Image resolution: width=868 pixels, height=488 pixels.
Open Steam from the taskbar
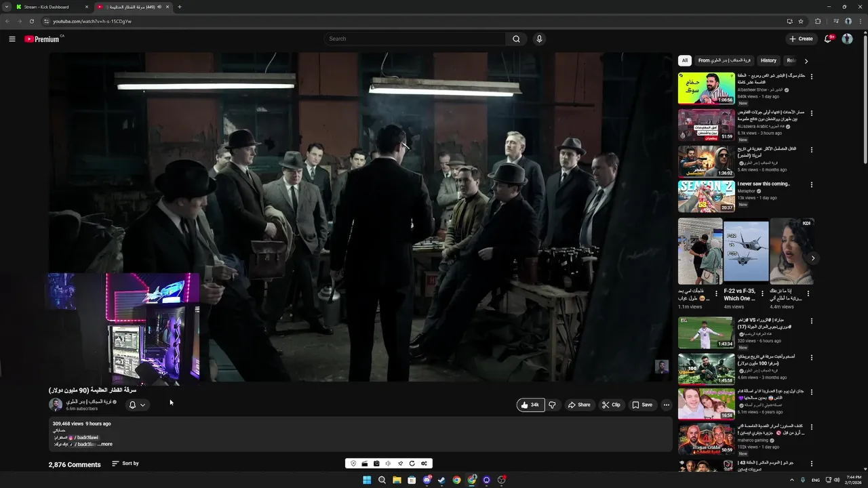pos(441,480)
